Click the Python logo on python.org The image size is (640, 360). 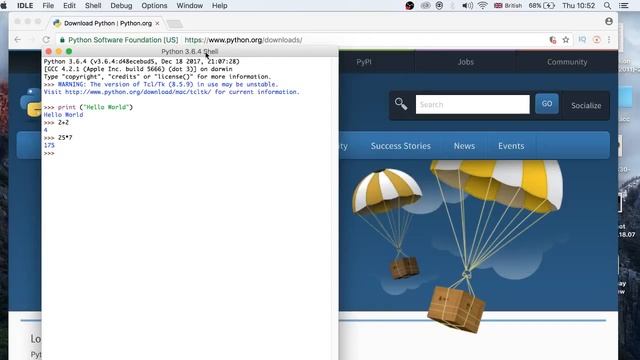pos(30,102)
